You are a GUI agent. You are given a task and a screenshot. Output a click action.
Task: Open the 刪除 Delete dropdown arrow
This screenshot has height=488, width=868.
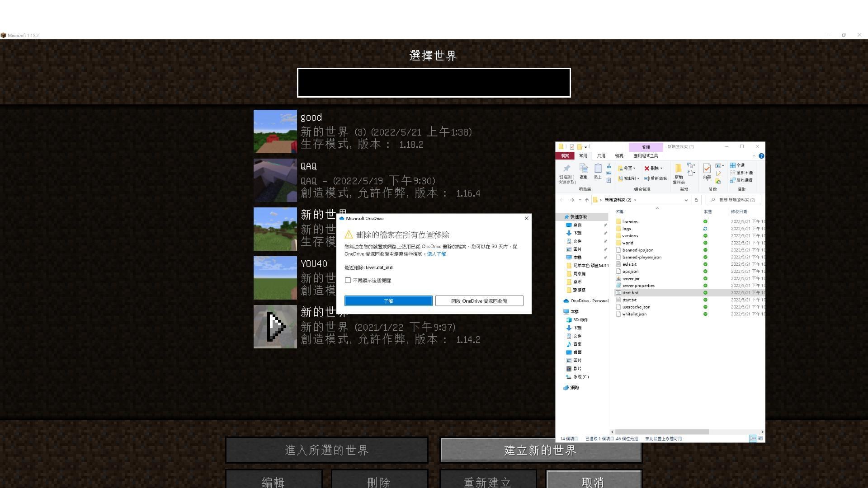(x=661, y=168)
